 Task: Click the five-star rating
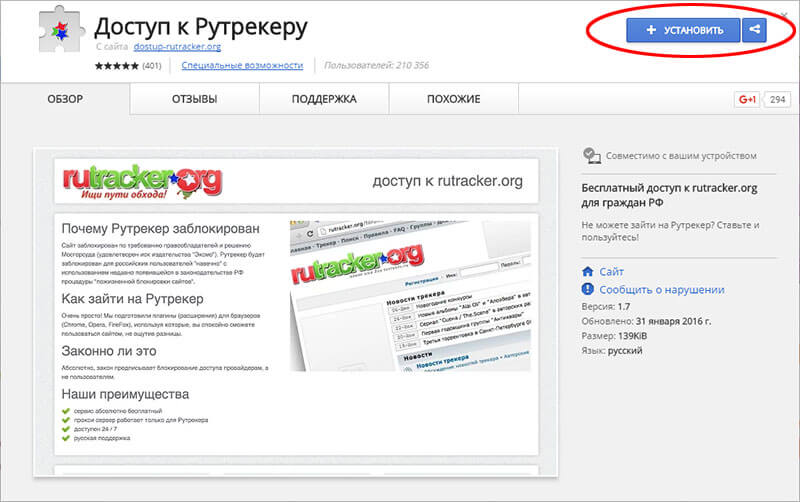tap(116, 65)
